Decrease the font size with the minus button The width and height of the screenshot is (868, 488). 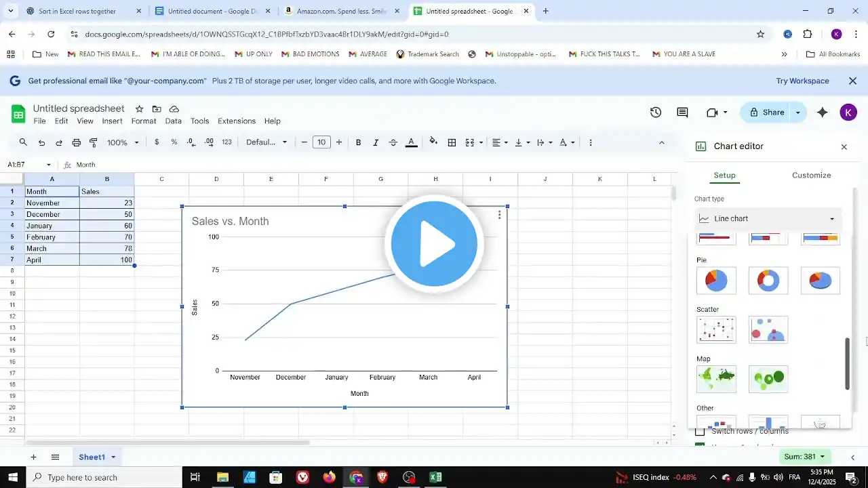(304, 142)
